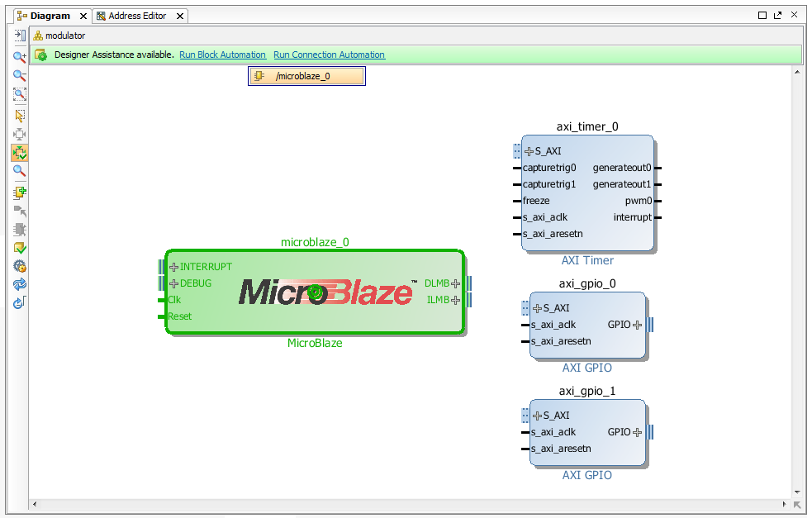The image size is (812, 518).
Task: Click the modulator design name
Action: (x=65, y=36)
